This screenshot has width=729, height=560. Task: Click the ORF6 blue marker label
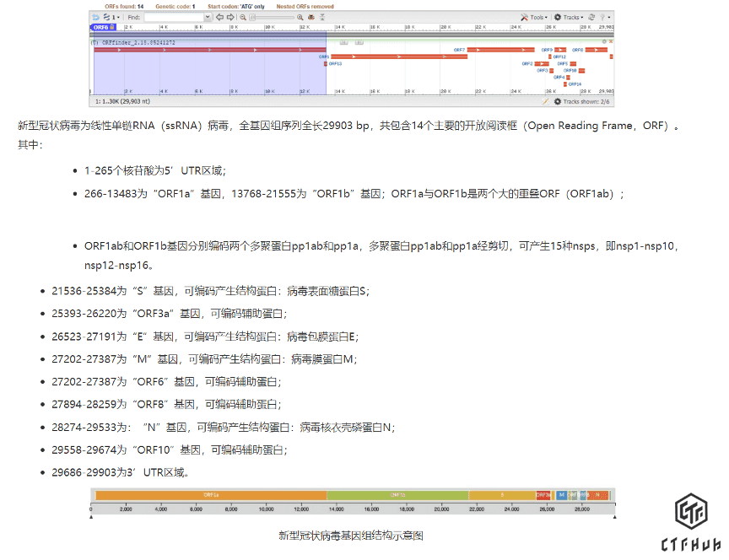pyautogui.click(x=99, y=27)
